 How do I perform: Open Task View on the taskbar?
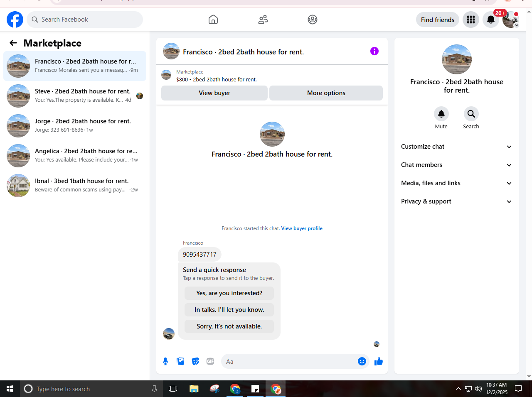(x=173, y=389)
